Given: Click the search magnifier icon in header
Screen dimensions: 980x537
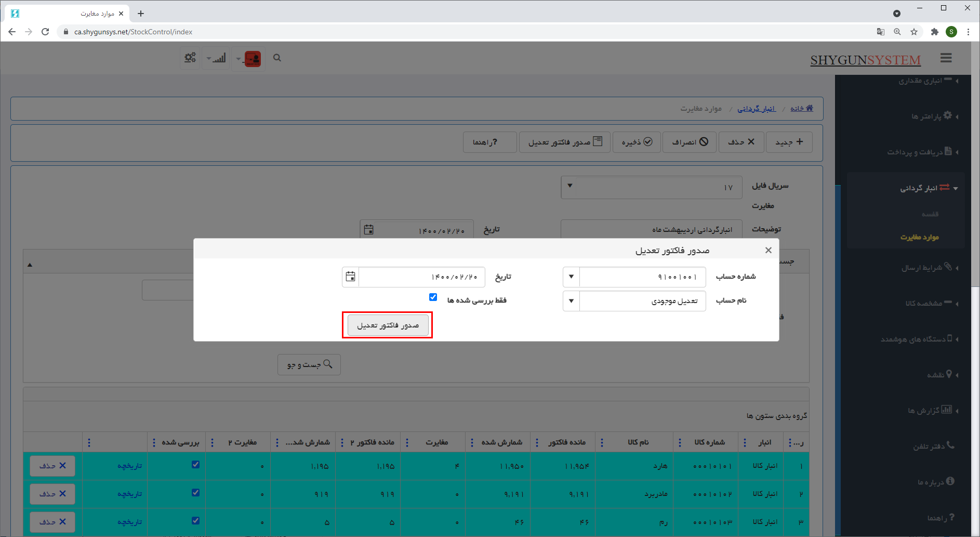Looking at the screenshot, I should [x=277, y=58].
